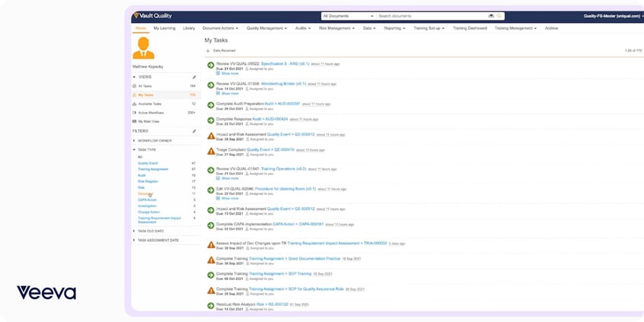
Task: Expand Show more under Wonderdrug Binder task
Action: coord(227,94)
